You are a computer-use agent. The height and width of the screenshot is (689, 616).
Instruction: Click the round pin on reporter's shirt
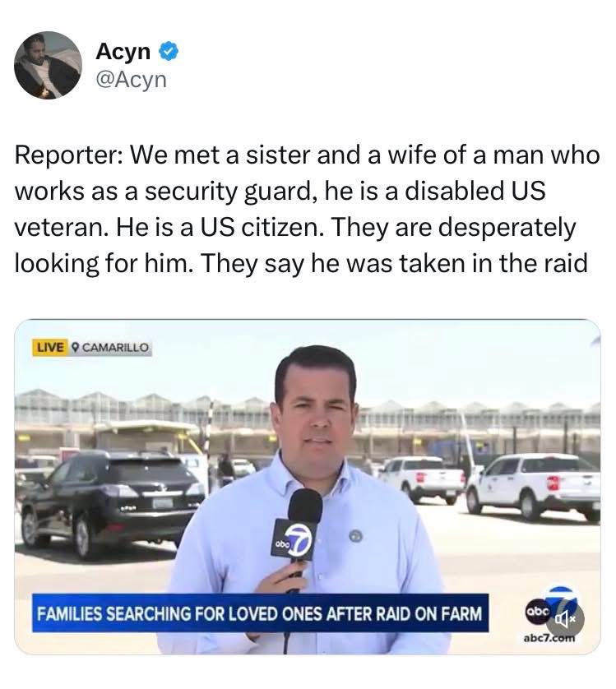click(356, 535)
